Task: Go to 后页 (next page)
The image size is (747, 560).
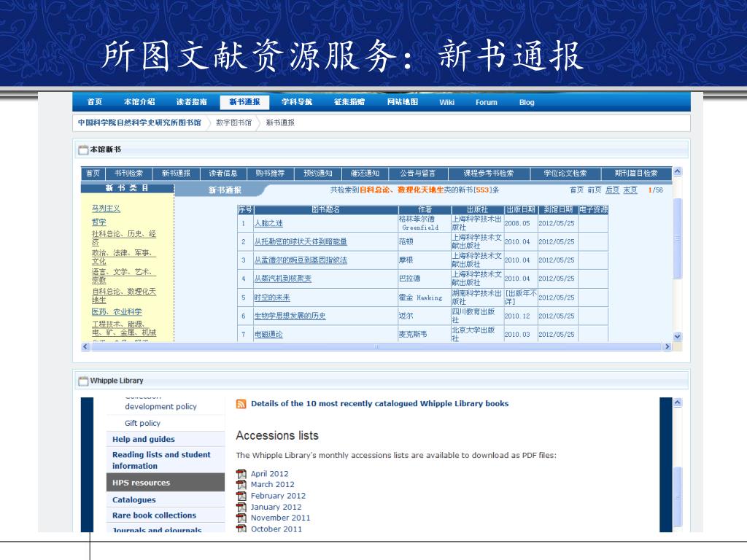Action: point(612,190)
